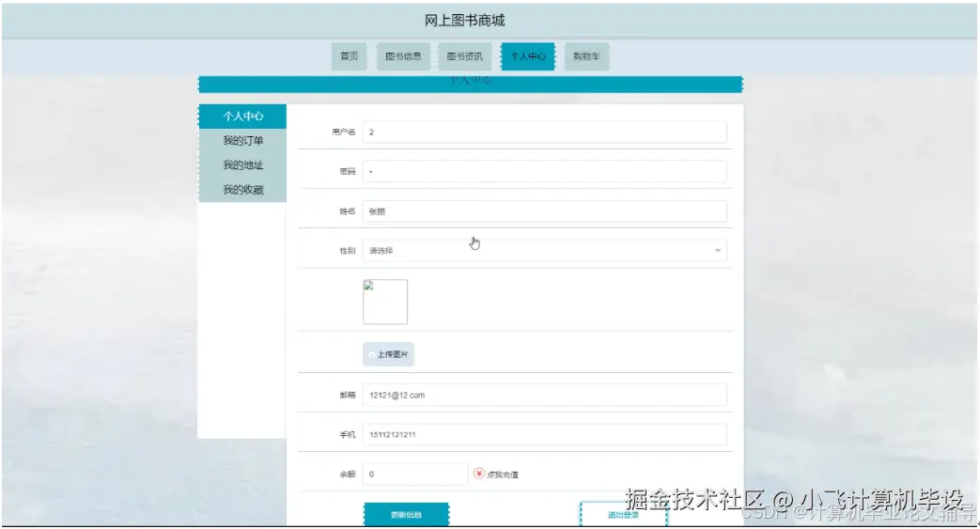Focus the 姓名 input field
Screen dimensions: 980x529
click(x=544, y=211)
